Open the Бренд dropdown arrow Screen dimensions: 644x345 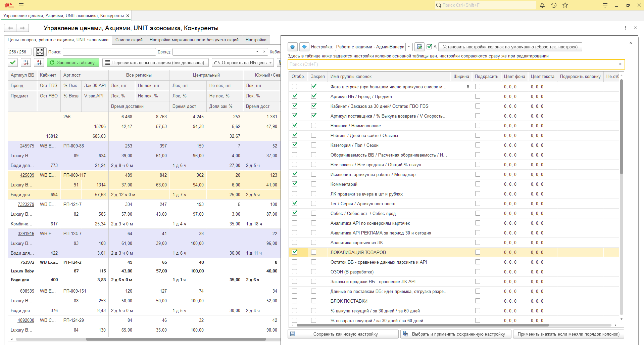coord(257,52)
